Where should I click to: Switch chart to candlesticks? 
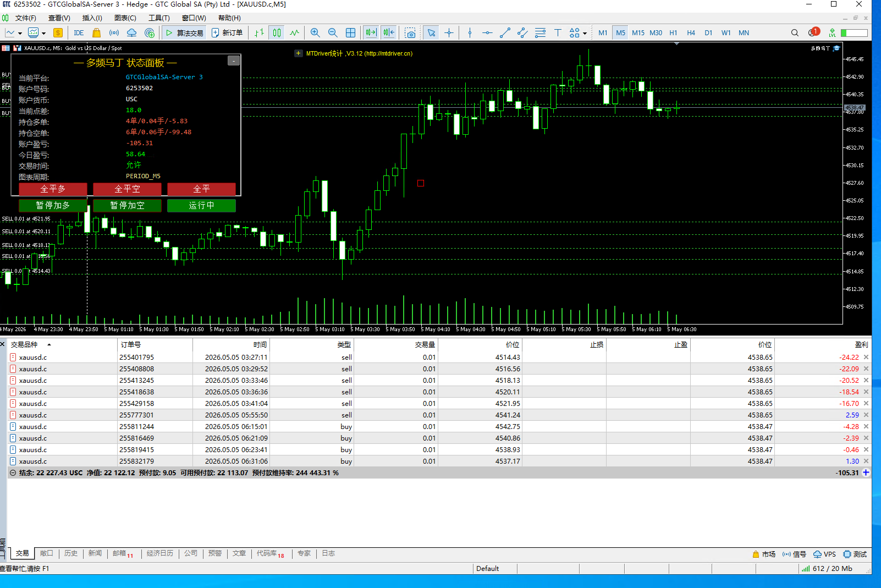tap(277, 33)
